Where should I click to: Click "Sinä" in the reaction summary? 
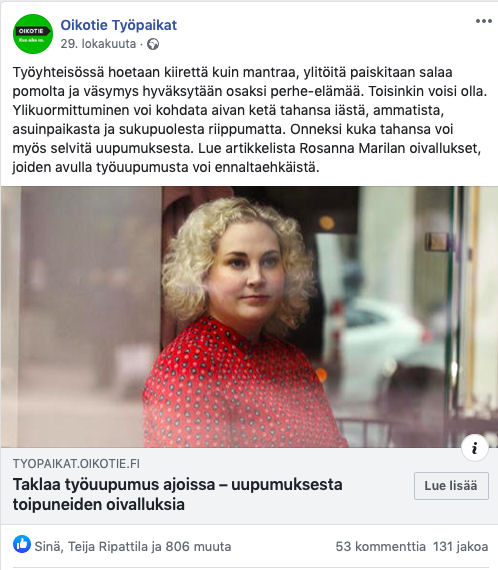click(48, 546)
